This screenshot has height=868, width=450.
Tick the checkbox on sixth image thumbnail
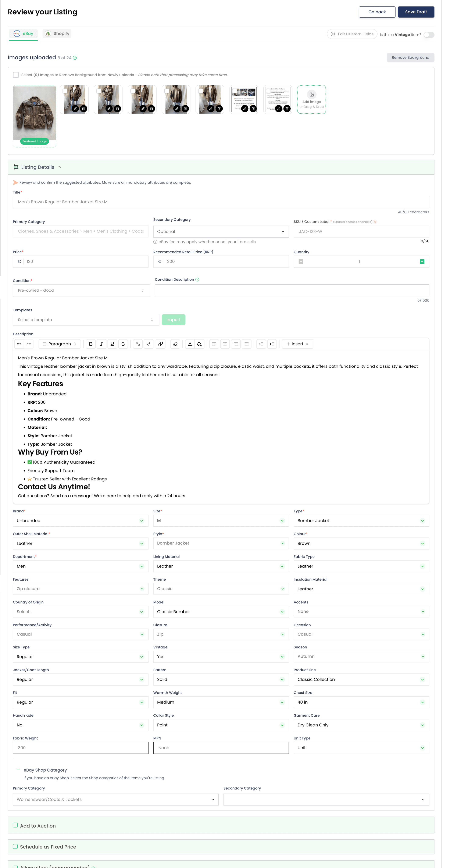pos(201,91)
